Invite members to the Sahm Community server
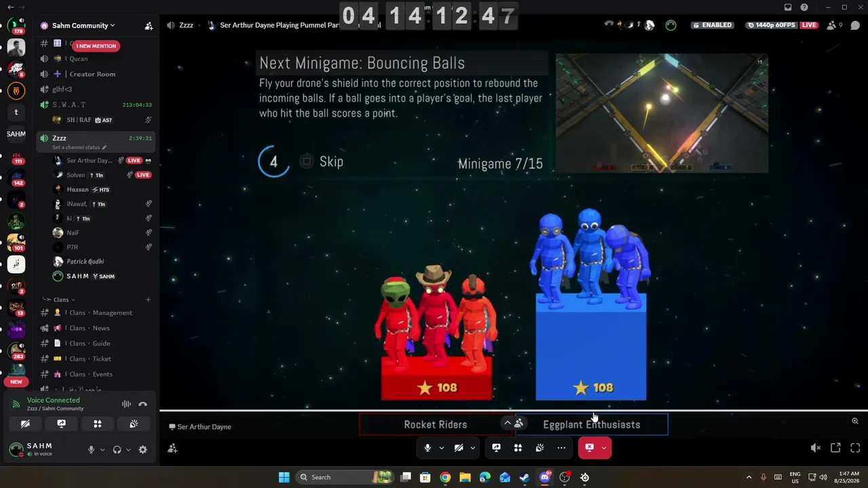Image resolution: width=868 pixels, height=488 pixels. click(149, 26)
